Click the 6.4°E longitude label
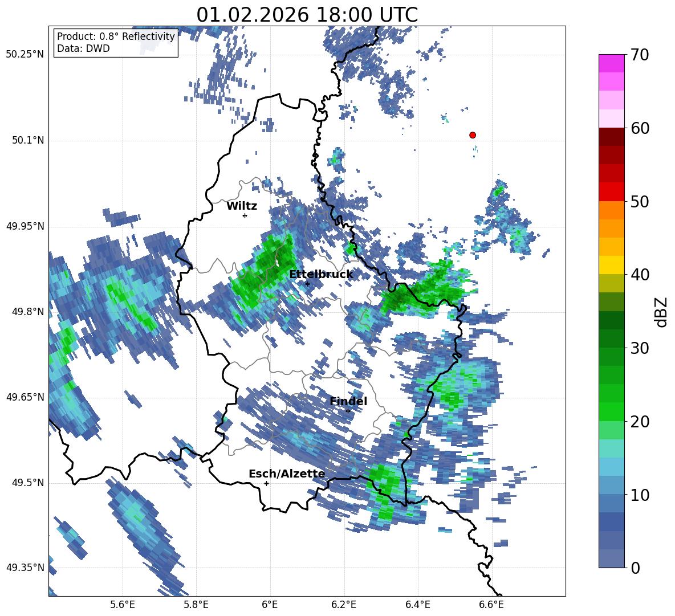This screenshot has width=675, height=616. tap(417, 605)
